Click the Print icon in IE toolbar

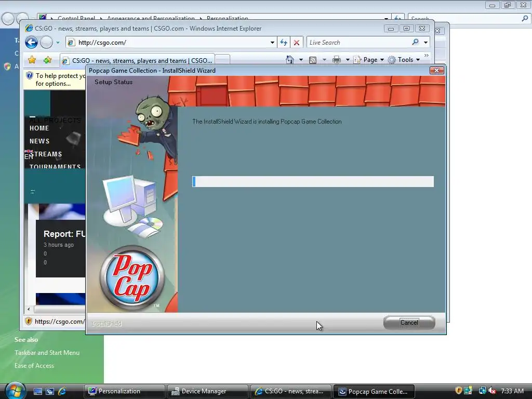tap(337, 60)
